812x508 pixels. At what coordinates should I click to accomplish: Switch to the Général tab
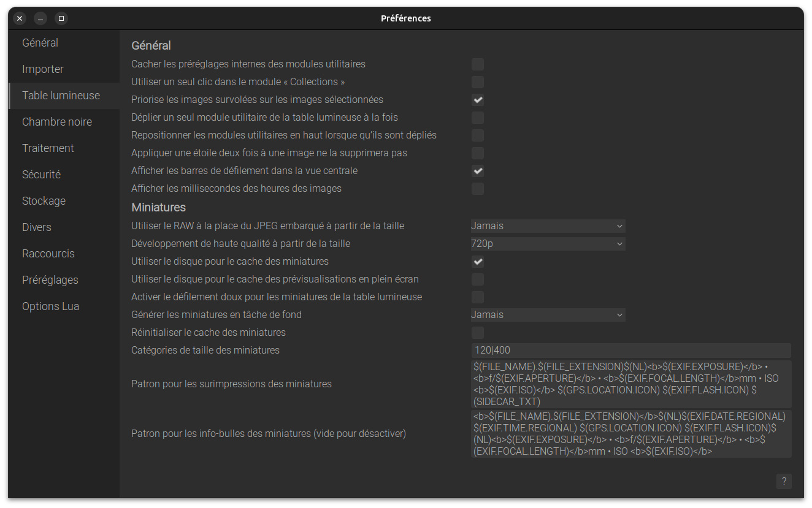point(40,43)
